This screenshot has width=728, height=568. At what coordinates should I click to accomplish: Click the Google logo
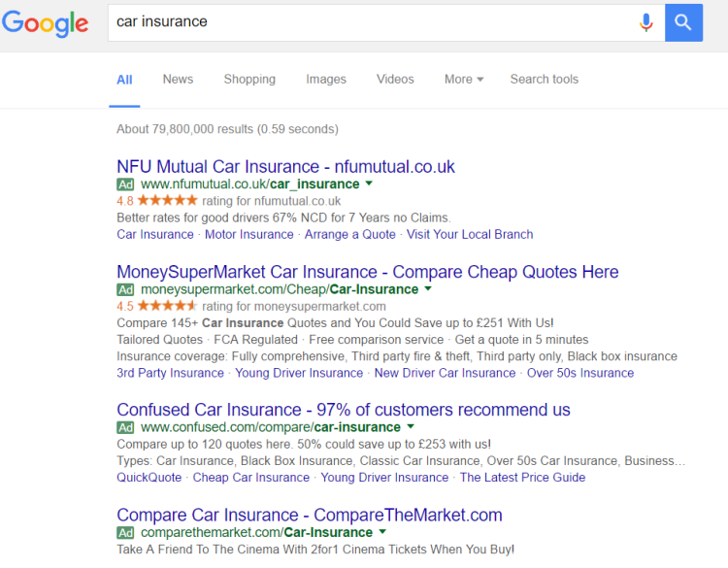pos(45,23)
